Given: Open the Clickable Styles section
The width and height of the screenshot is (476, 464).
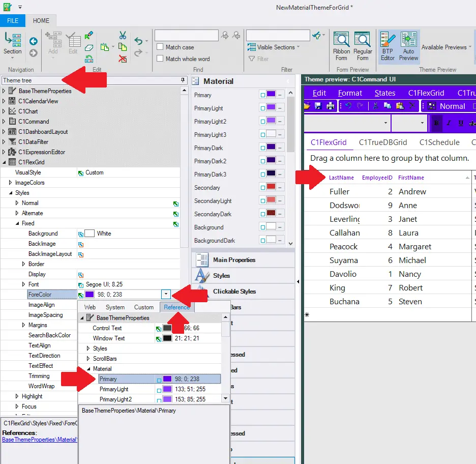Looking at the screenshot, I should (243, 292).
